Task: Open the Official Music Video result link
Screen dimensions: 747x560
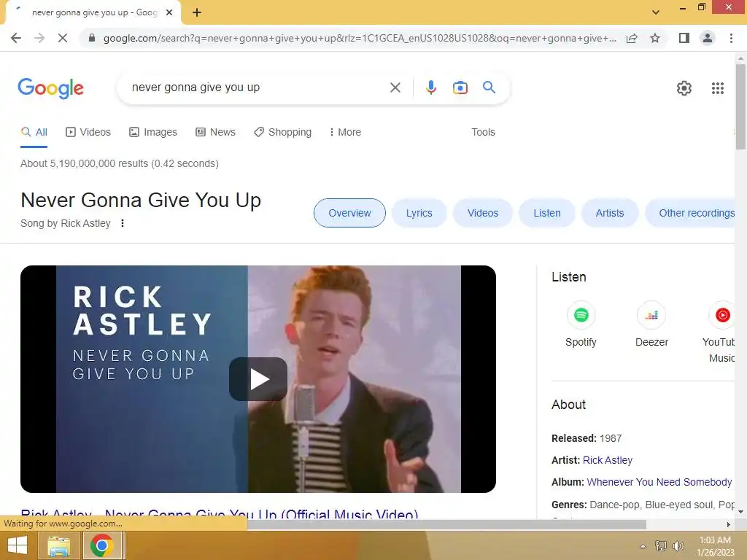Action: click(x=220, y=513)
